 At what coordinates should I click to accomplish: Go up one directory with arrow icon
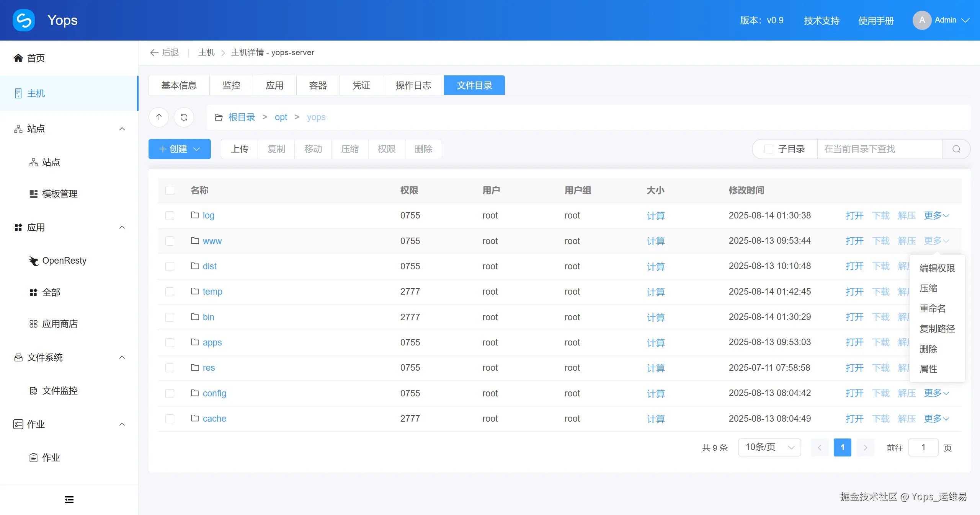click(159, 117)
